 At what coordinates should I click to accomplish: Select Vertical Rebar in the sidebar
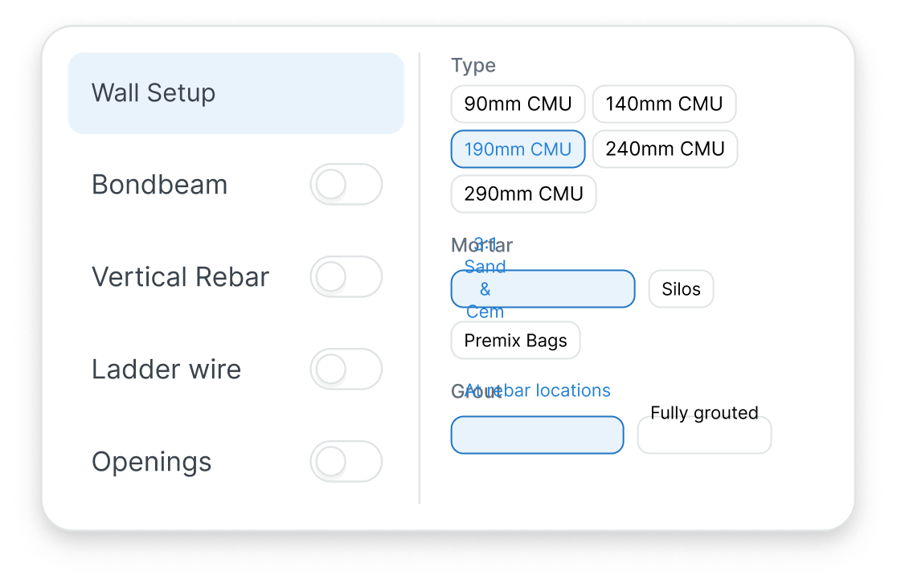180,276
